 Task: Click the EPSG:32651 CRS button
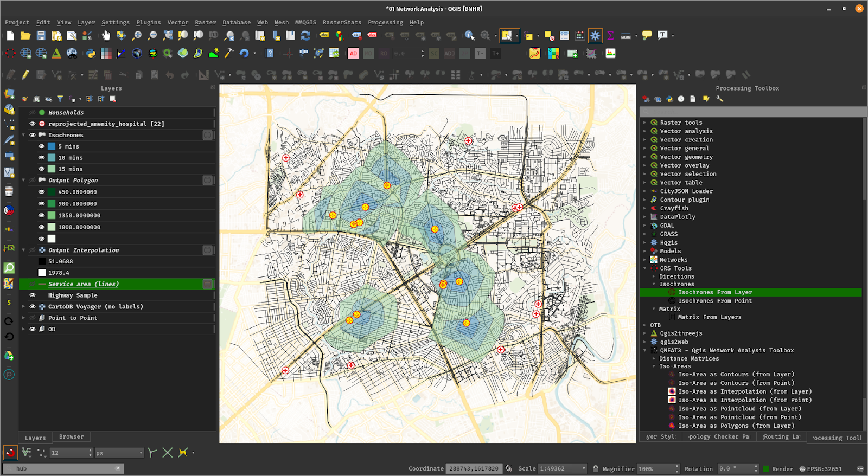coord(820,469)
